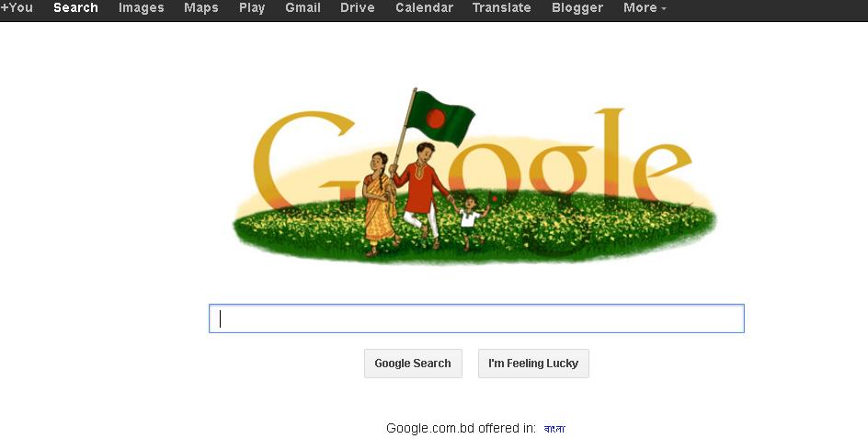
Task: Switch to Bangla language link
Action: tap(554, 429)
